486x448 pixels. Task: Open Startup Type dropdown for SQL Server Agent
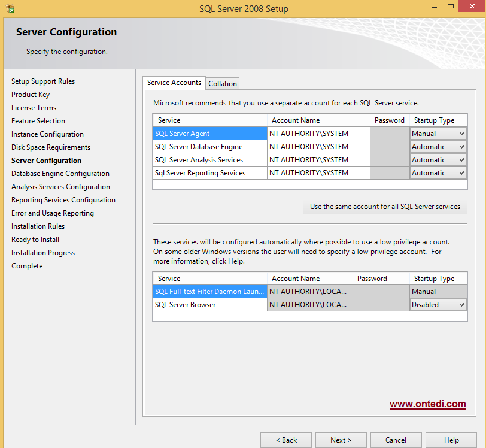pyautogui.click(x=461, y=134)
